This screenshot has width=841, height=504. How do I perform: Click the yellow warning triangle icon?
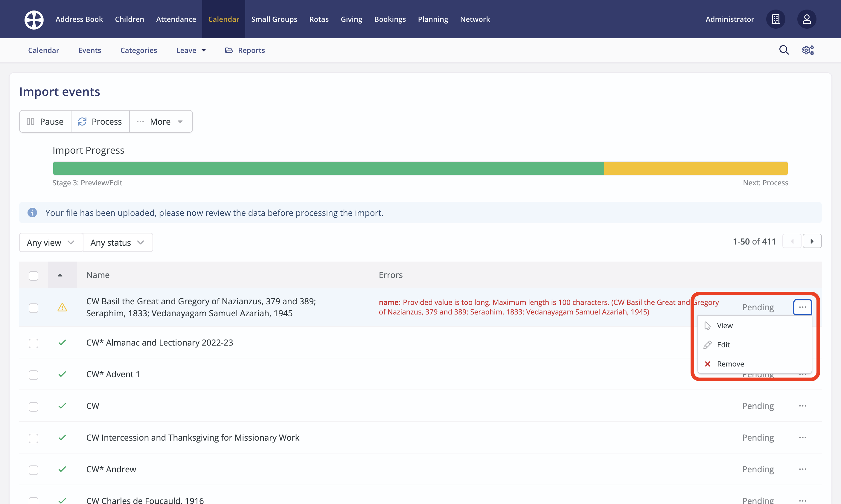coord(62,307)
